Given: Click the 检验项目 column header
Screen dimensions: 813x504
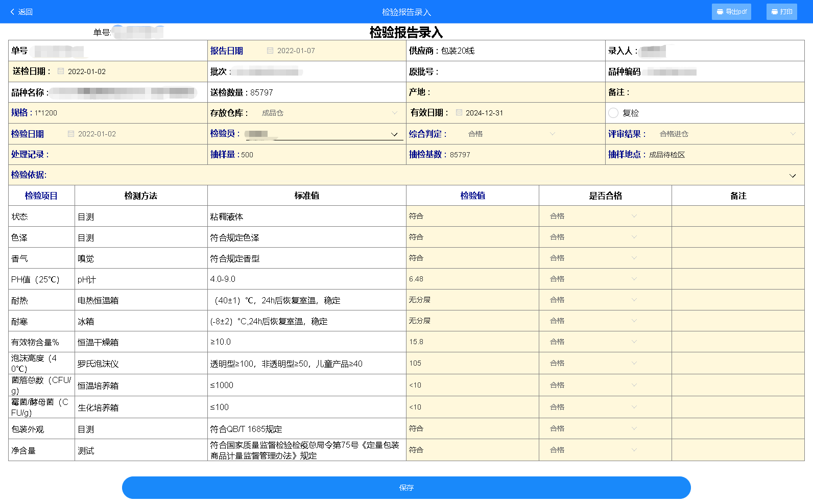Looking at the screenshot, I should [41, 196].
